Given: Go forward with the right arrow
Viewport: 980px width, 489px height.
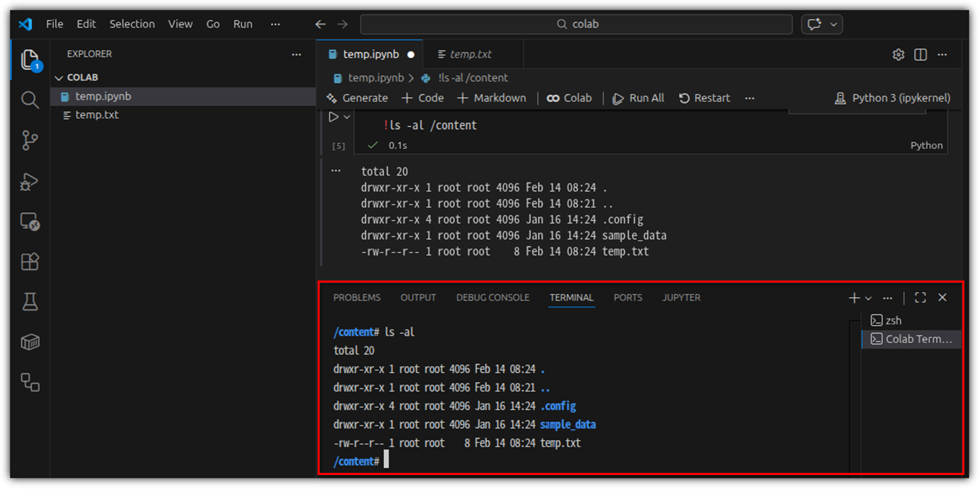Looking at the screenshot, I should 342,24.
